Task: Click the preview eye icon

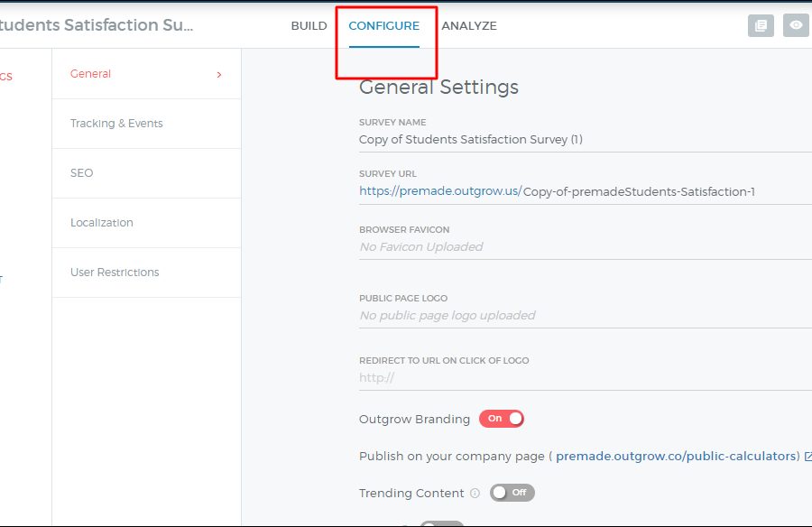Action: tap(795, 25)
